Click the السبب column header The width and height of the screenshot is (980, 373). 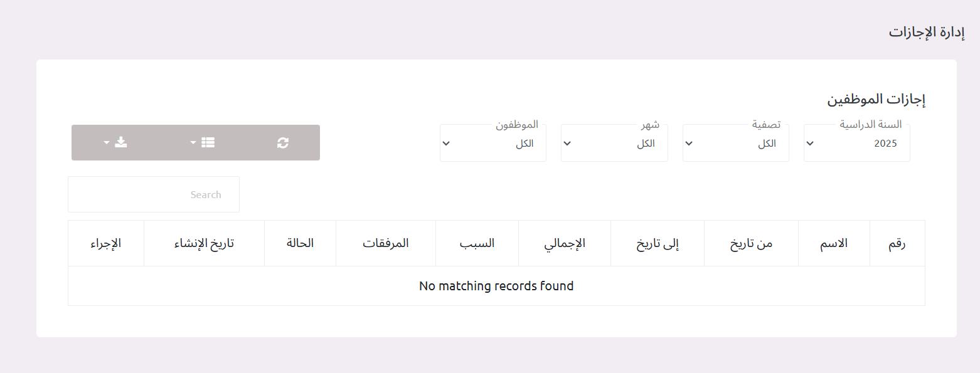point(477,243)
